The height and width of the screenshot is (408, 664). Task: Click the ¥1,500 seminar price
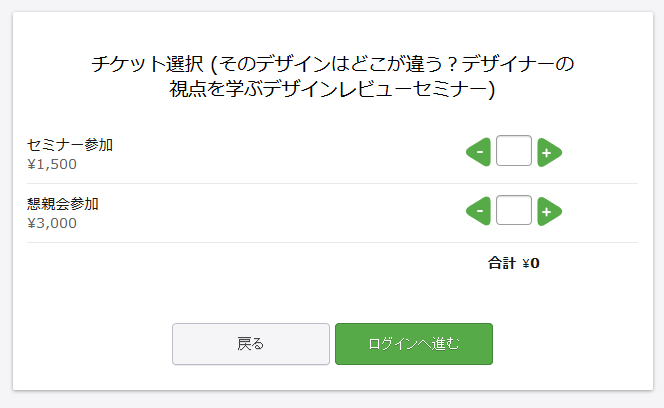(x=52, y=164)
